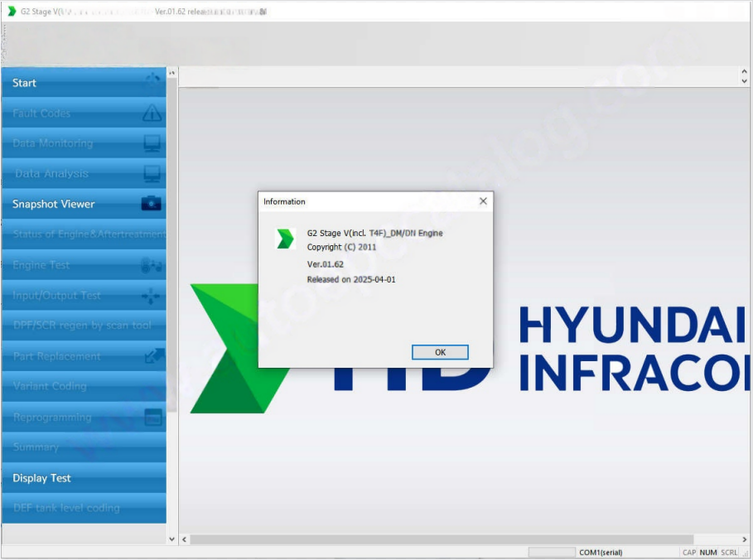This screenshot has height=560, width=753.
Task: Click the COM1(serial) status bar field
Action: [601, 553]
